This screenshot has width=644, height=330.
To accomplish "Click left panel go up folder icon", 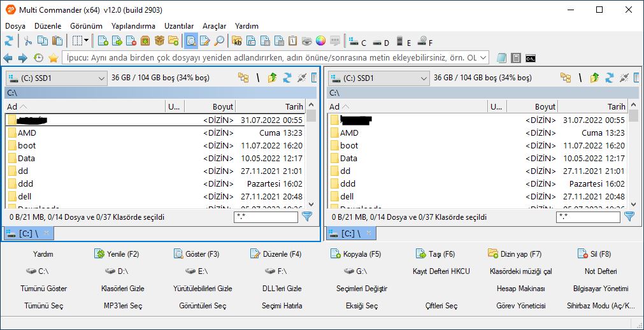I will [272, 78].
